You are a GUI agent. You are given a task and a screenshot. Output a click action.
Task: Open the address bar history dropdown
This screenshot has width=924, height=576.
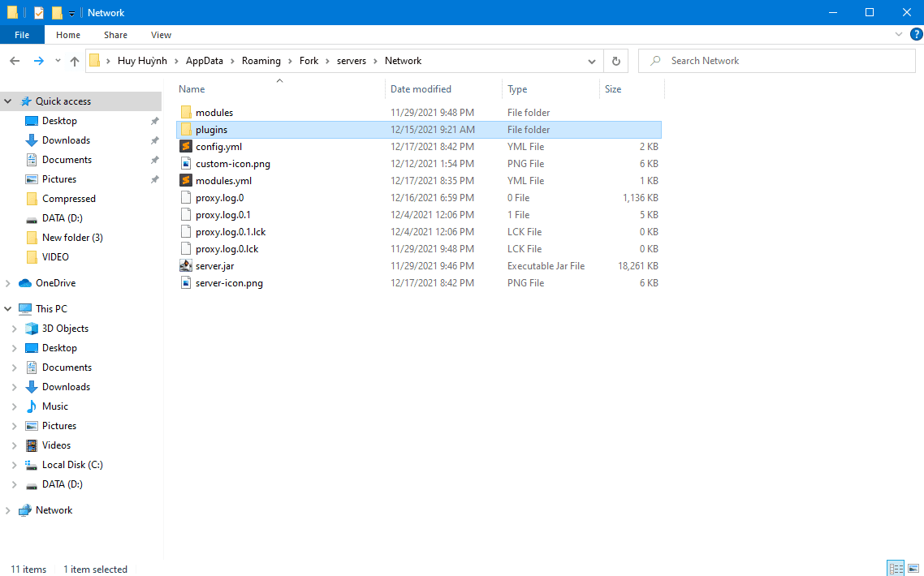pyautogui.click(x=592, y=61)
